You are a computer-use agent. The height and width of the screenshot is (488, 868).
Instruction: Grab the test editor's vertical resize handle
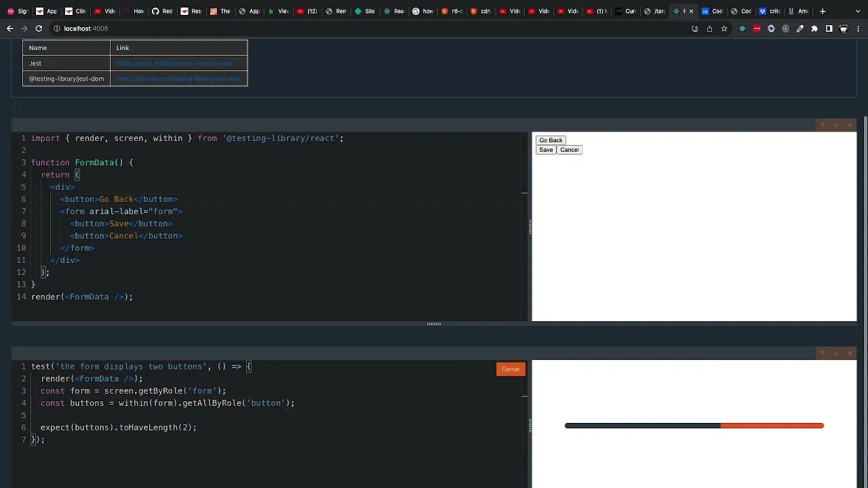(x=530, y=424)
